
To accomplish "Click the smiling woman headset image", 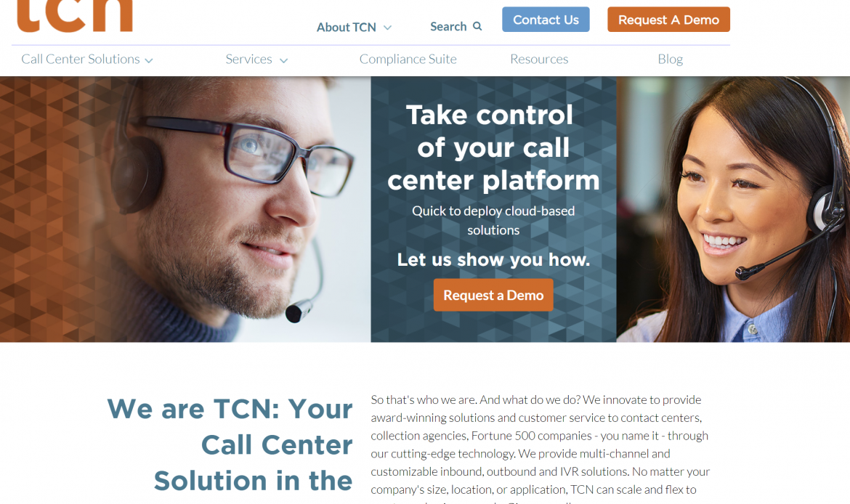I will click(x=733, y=209).
